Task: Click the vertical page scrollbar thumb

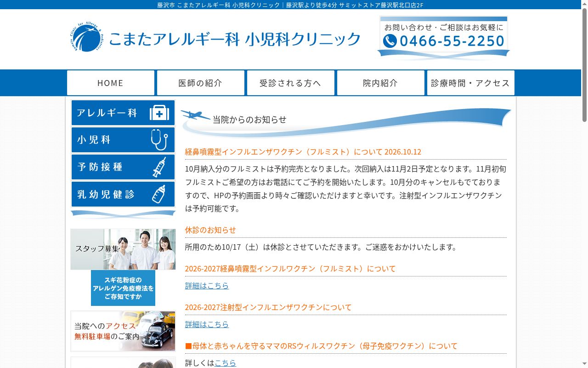Action: pos(584,64)
